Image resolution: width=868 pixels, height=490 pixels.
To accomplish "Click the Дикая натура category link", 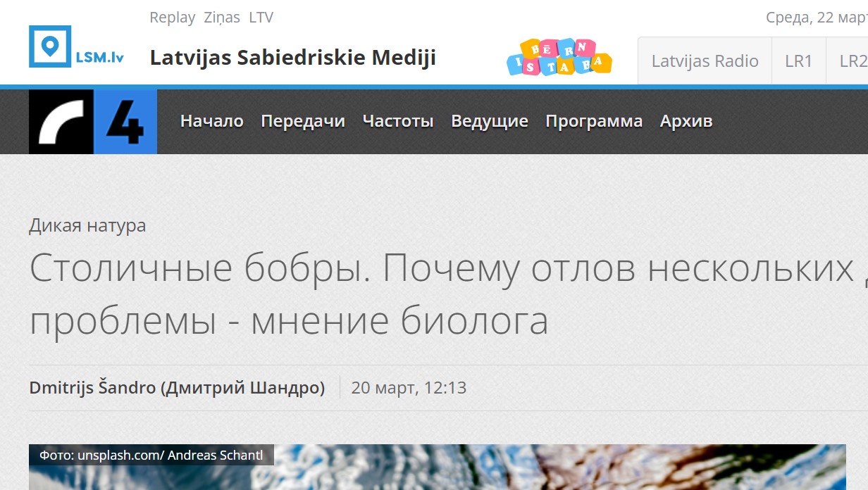I will 87,225.
